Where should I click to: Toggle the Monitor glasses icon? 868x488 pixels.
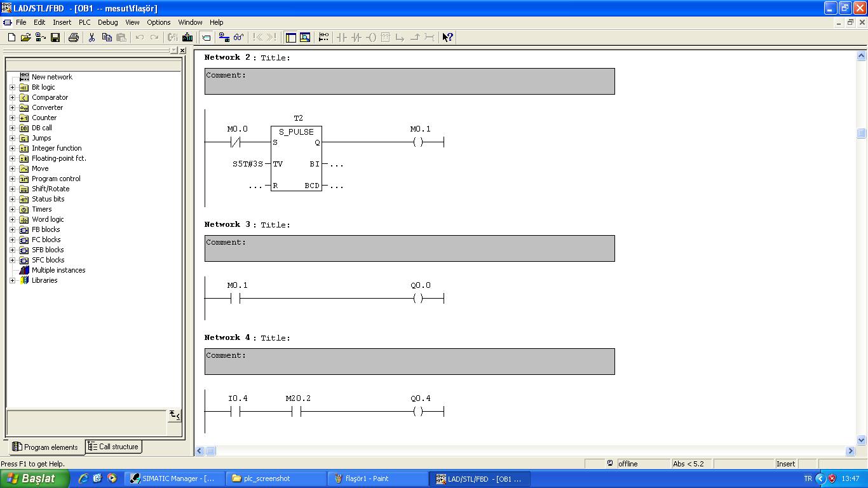tap(238, 37)
